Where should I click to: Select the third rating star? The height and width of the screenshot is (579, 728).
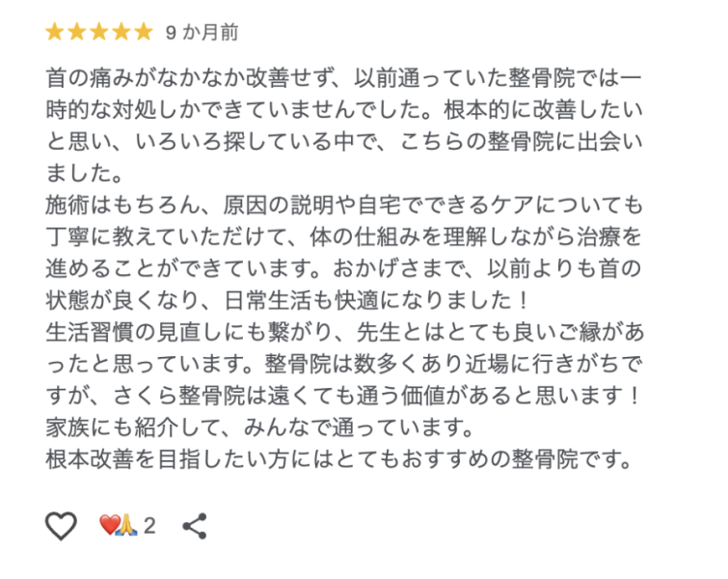click(98, 33)
